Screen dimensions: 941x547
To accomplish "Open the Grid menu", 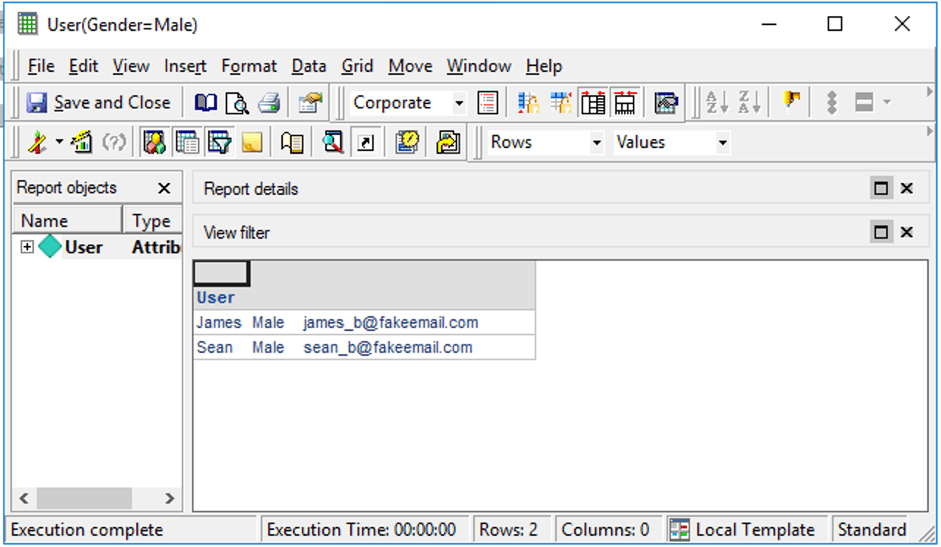I will [x=357, y=66].
